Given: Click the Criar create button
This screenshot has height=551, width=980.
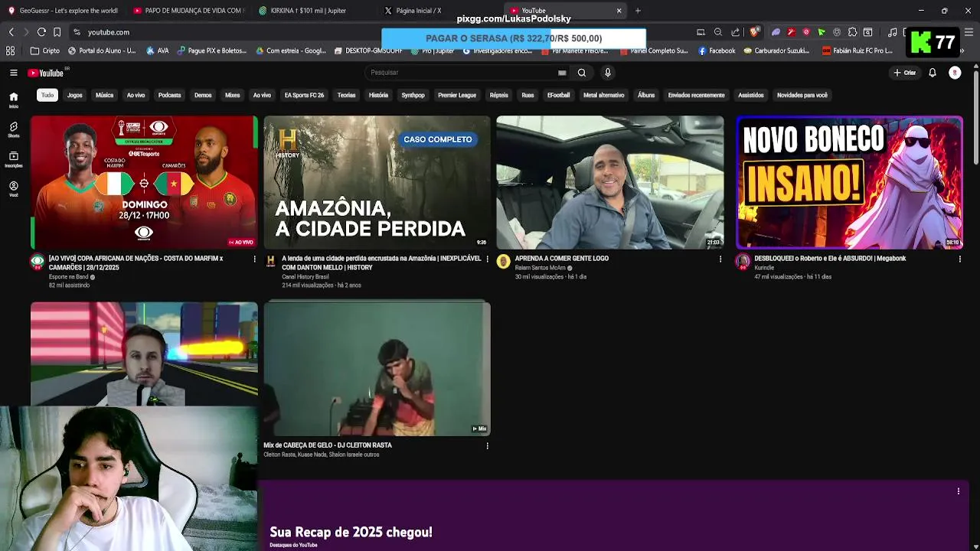Looking at the screenshot, I should pyautogui.click(x=904, y=73).
